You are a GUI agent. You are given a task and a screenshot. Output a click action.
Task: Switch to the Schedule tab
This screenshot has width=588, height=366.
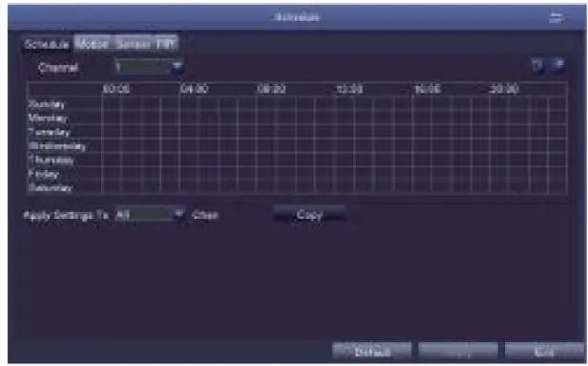[x=47, y=44]
